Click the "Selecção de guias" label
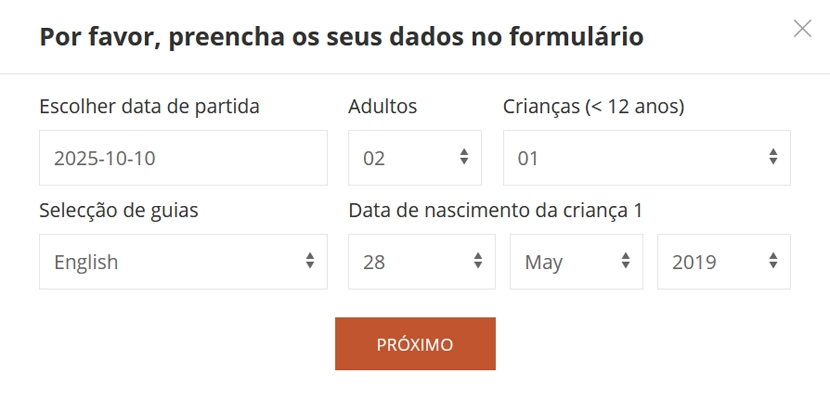Viewport: 830px width, 412px height. [x=119, y=210]
